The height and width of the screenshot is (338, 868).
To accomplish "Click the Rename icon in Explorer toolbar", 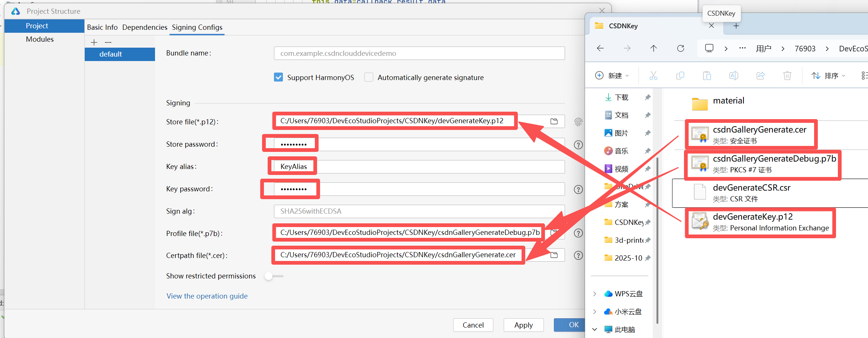I will point(733,76).
